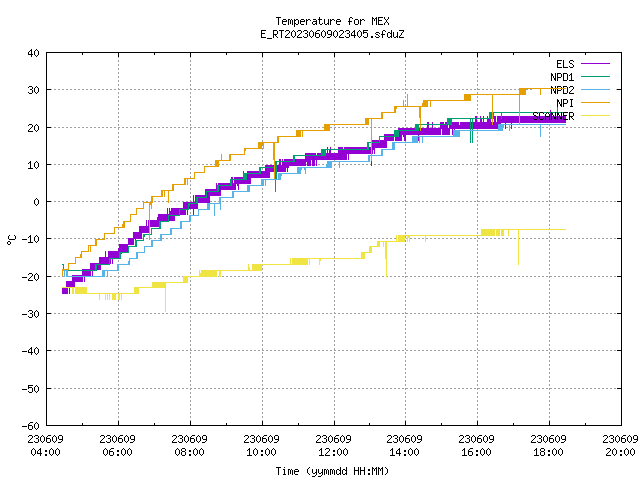640x480 pixels.
Task: Click the chart title 'Temperature for MEX'
Action: pyautogui.click(x=332, y=21)
